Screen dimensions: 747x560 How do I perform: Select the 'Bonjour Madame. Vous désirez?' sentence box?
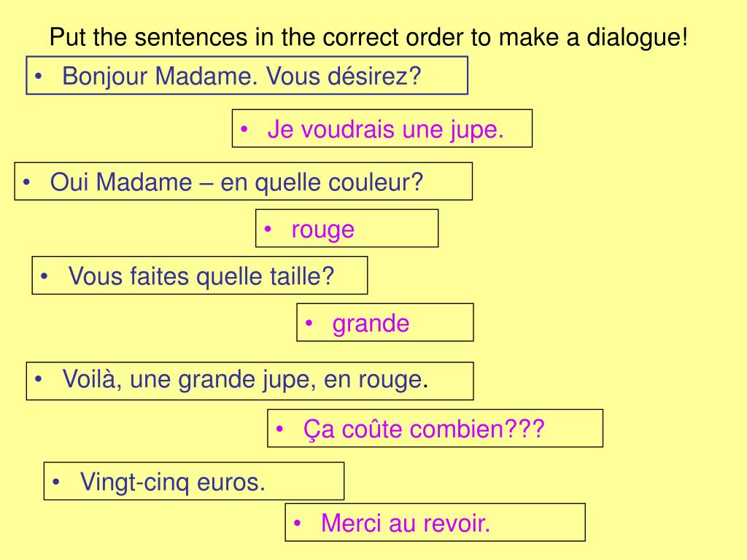click(x=247, y=76)
